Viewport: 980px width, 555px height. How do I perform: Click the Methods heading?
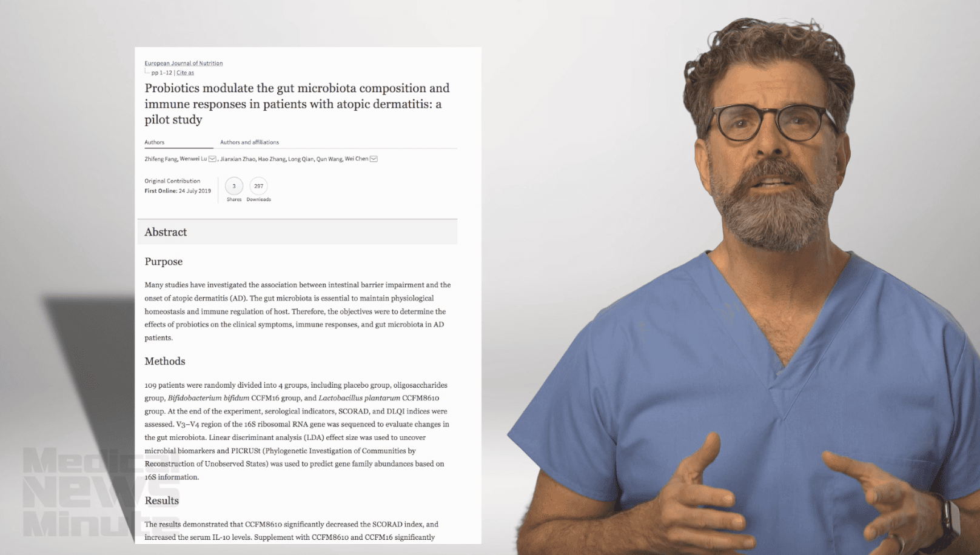point(165,361)
